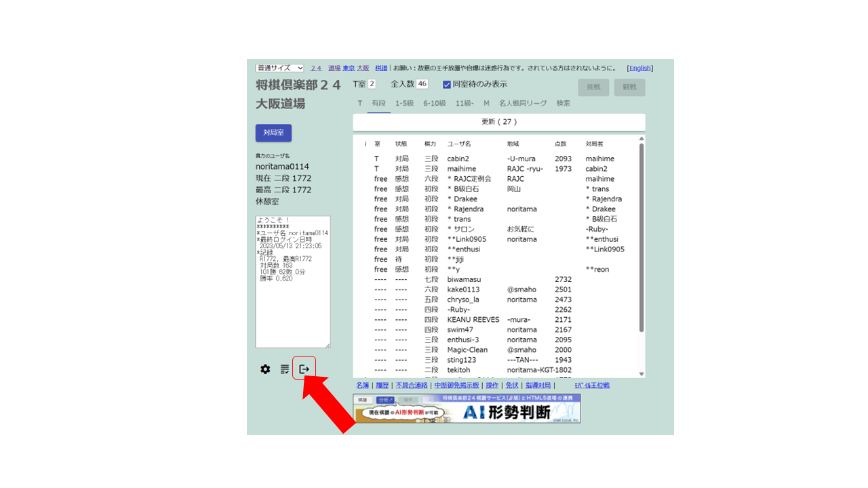The height and width of the screenshot is (488, 868).
Task: Click the player list vertical scrollbar
Action: pos(642,237)
